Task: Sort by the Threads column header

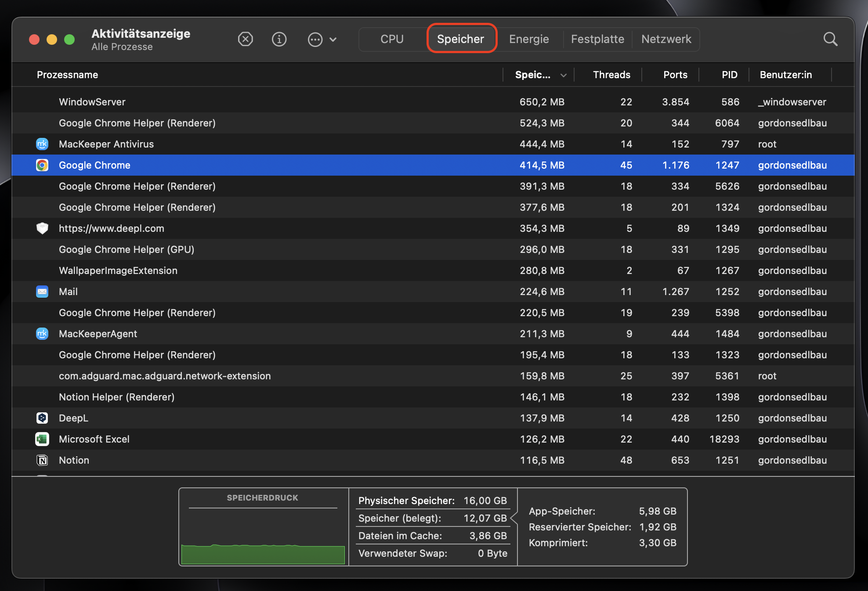Action: 611,75
